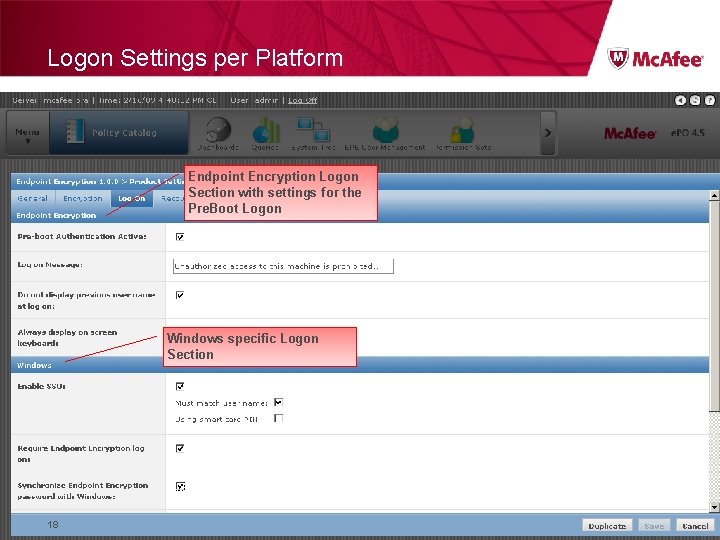The width and height of the screenshot is (720, 540).
Task: Click the vertical scrollbar thumb
Action: (x=714, y=306)
